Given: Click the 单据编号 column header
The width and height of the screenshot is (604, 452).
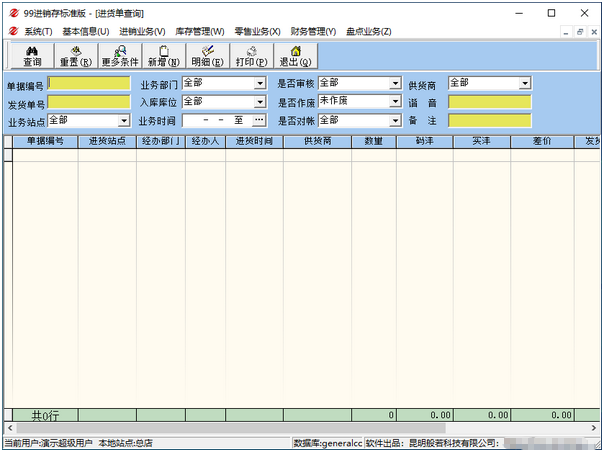Looking at the screenshot, I should coord(45,141).
